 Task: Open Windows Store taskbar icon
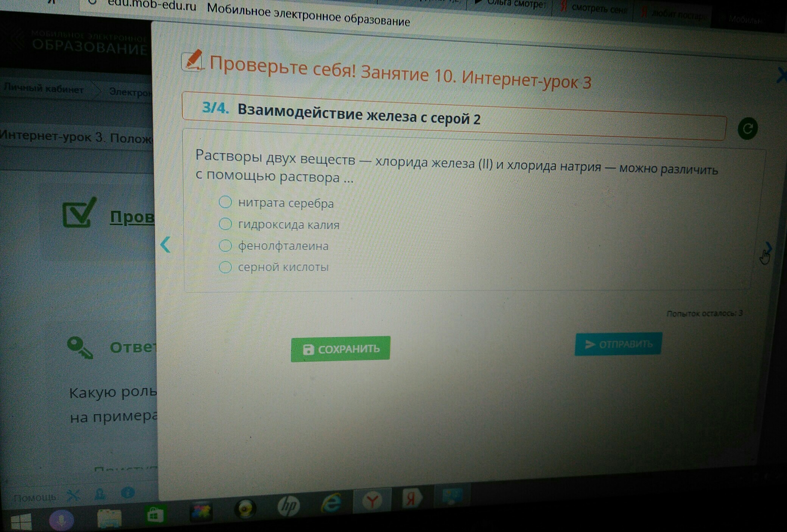pos(155,515)
